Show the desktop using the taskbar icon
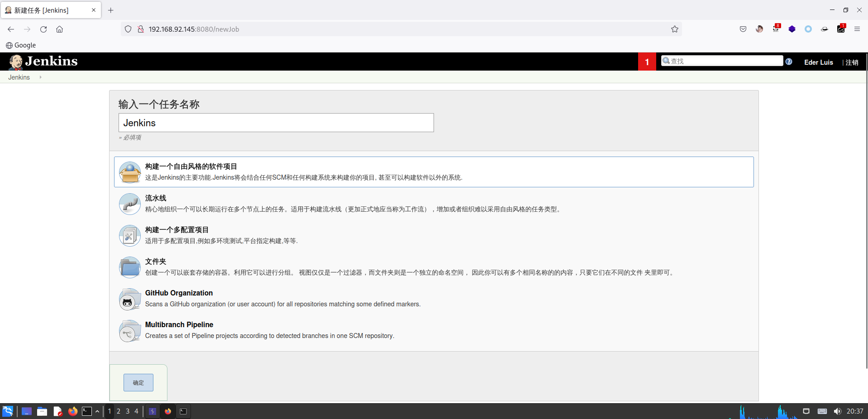The width and height of the screenshot is (868, 419). point(27,411)
